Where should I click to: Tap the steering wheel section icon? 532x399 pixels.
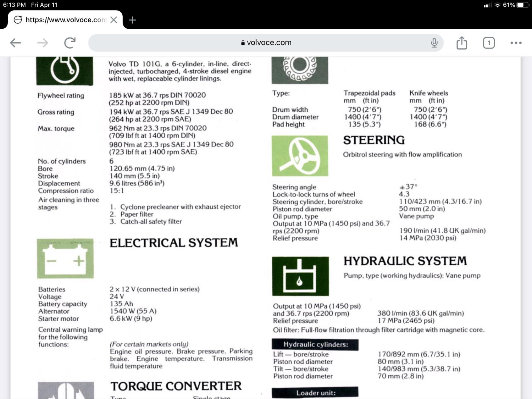coord(300,156)
